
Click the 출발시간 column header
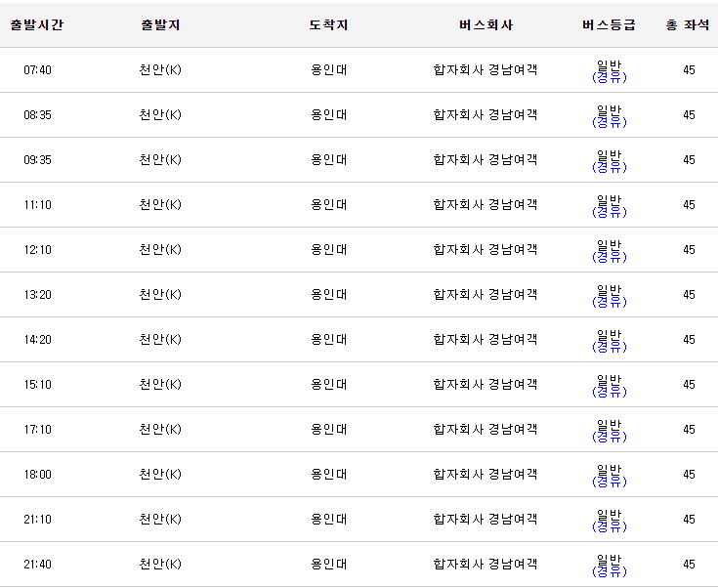[x=37, y=24]
